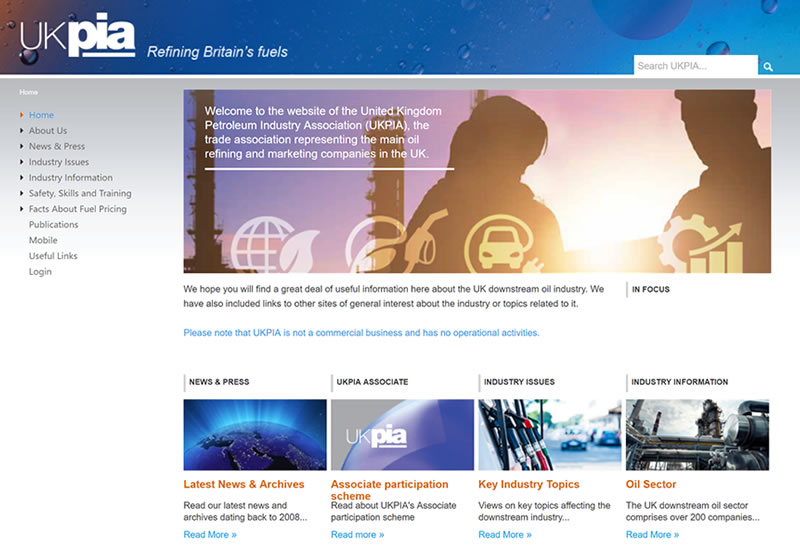
Task: Click the INDUSTRY INFORMATION section heading
Action: tap(680, 382)
